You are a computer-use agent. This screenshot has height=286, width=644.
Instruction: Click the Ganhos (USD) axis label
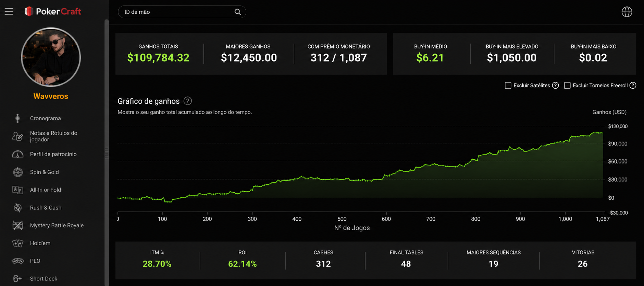coord(609,112)
